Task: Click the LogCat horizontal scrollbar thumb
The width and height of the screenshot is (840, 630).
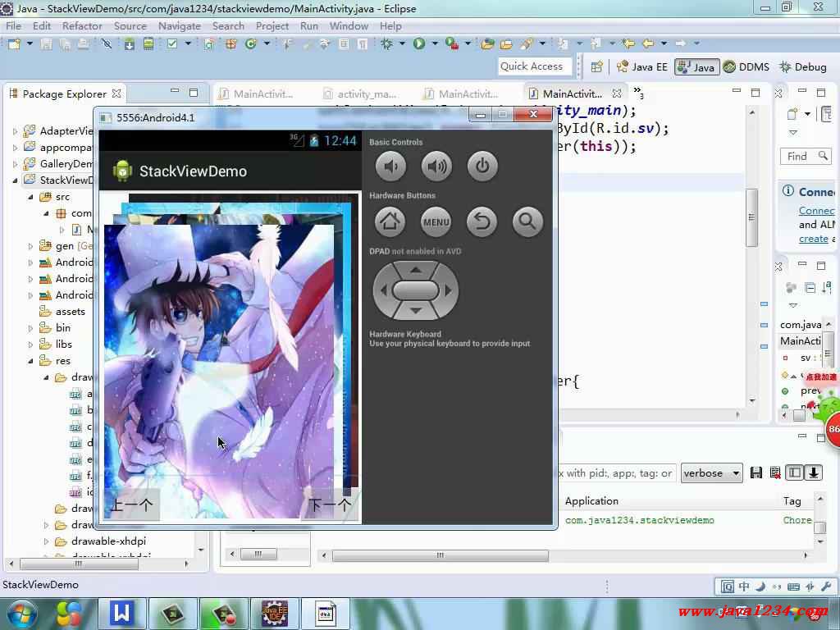Action: 441,555
